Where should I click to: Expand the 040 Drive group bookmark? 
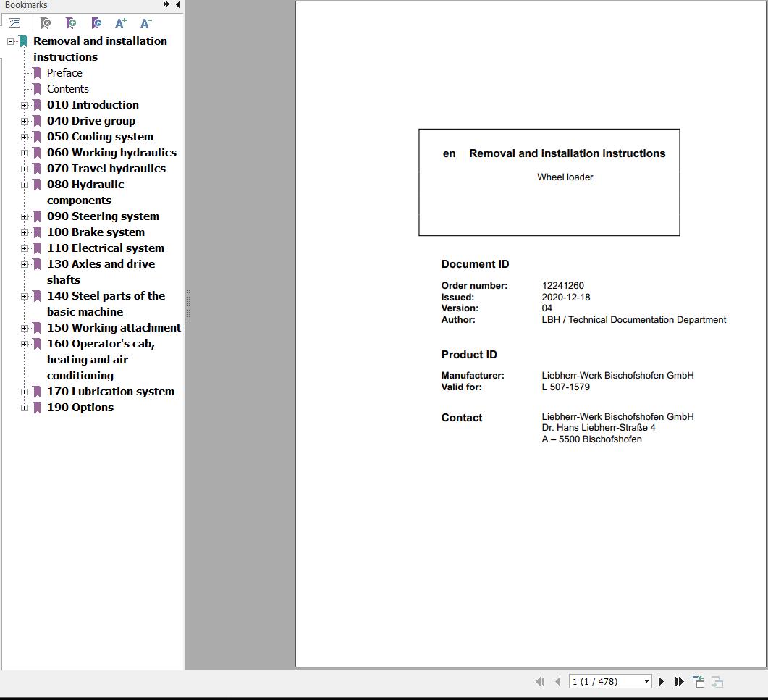click(x=24, y=121)
